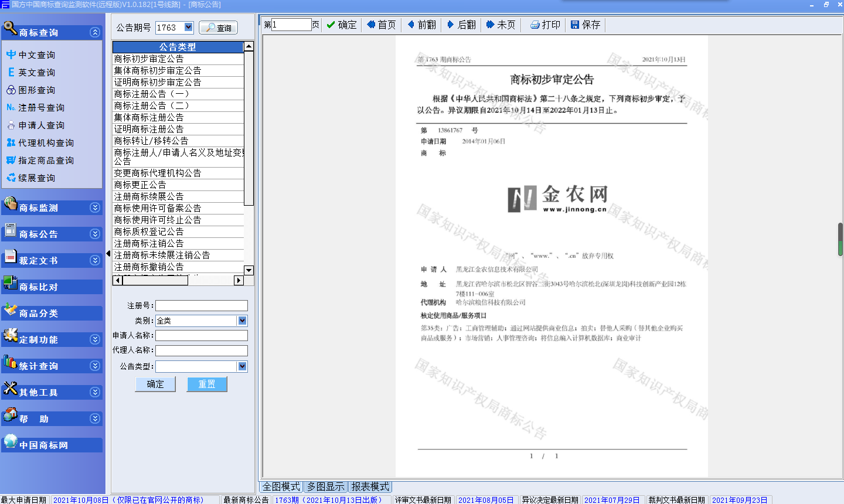The width and height of the screenshot is (844, 504).
Task: Jump to last page with 末页
Action: [501, 25]
